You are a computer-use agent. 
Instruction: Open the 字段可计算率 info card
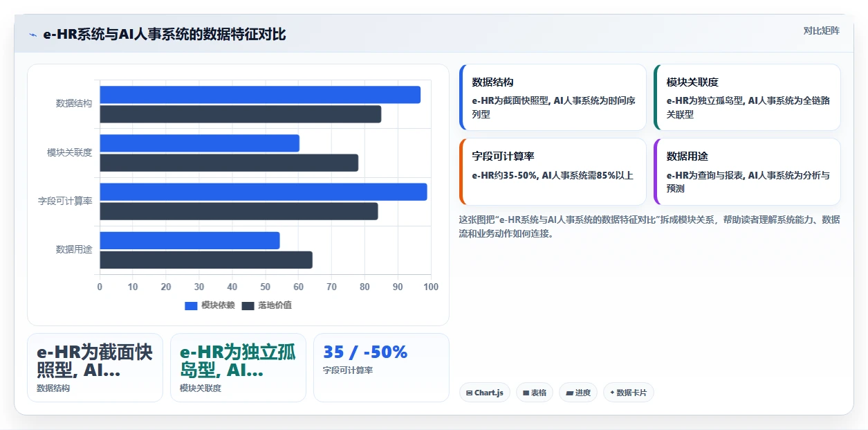coord(553,172)
